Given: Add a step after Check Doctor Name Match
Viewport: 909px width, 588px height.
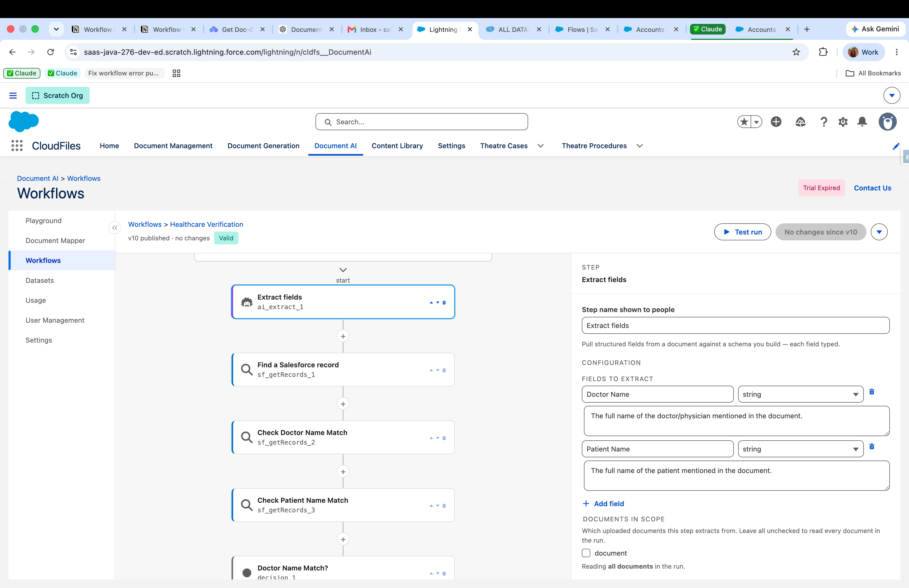Looking at the screenshot, I should 343,472.
